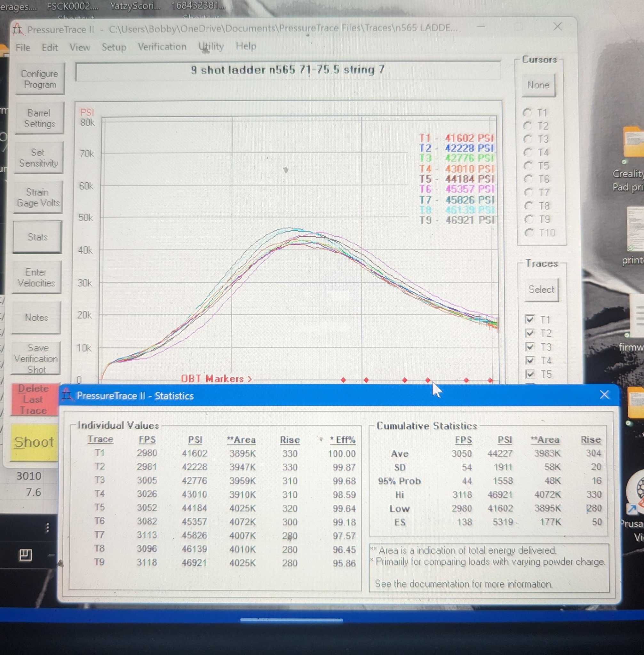Uncheck the T4 trace checkbox
This screenshot has width=644, height=655.
tap(530, 360)
